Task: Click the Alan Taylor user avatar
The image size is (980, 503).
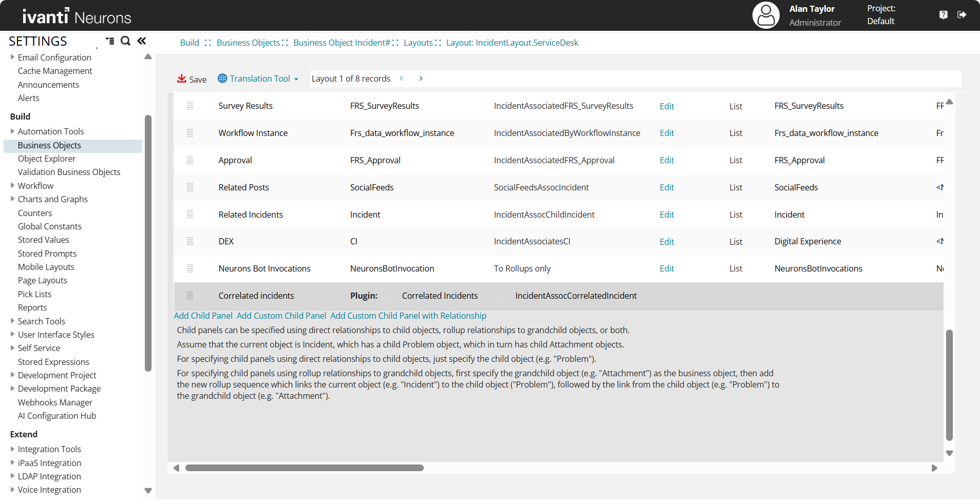Action: click(765, 15)
